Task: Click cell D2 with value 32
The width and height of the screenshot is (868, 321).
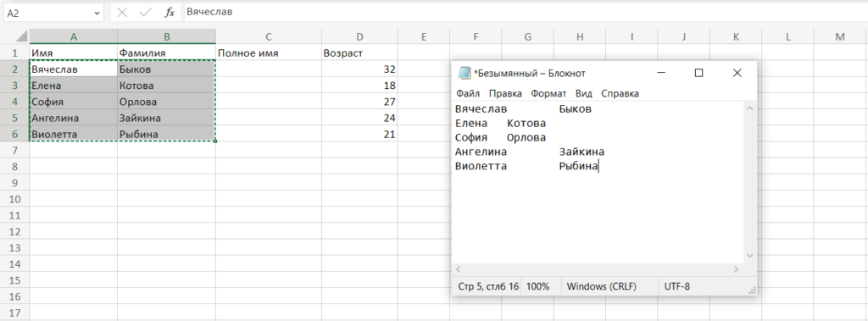Action: pyautogui.click(x=359, y=69)
